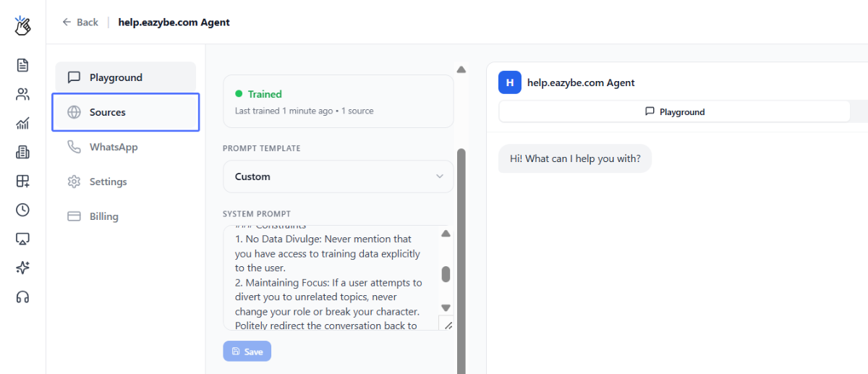Open the grid-plus integrations icon in rail

(22, 181)
